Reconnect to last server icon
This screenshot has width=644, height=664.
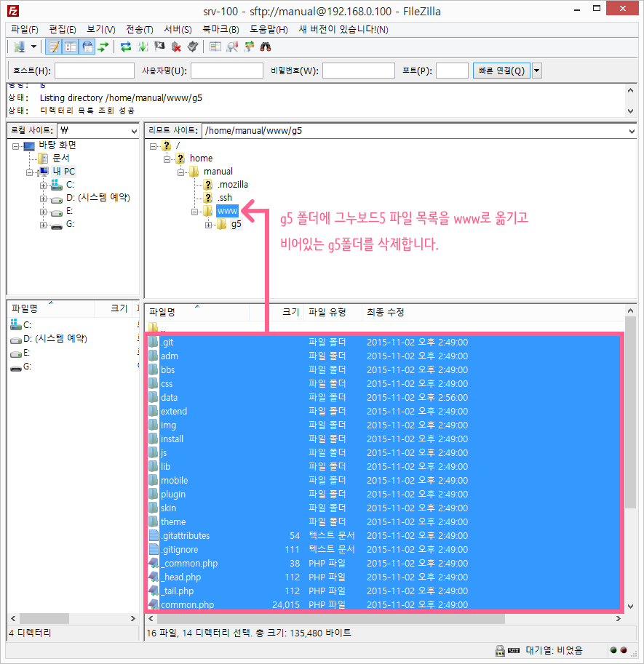click(x=193, y=47)
